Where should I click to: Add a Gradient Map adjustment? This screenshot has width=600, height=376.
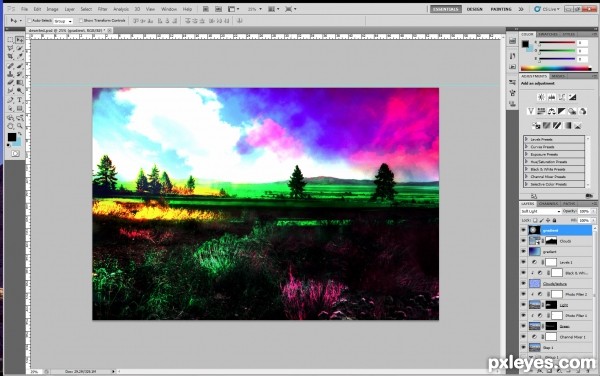click(567, 125)
